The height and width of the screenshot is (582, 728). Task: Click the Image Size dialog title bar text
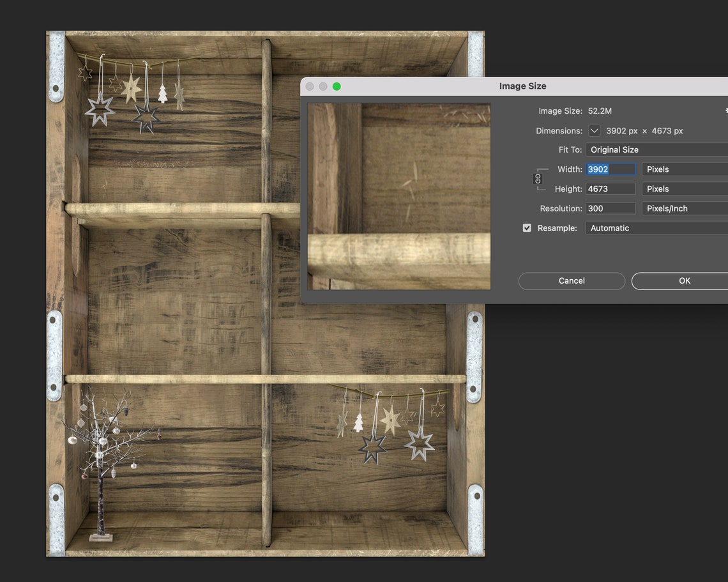(x=522, y=86)
